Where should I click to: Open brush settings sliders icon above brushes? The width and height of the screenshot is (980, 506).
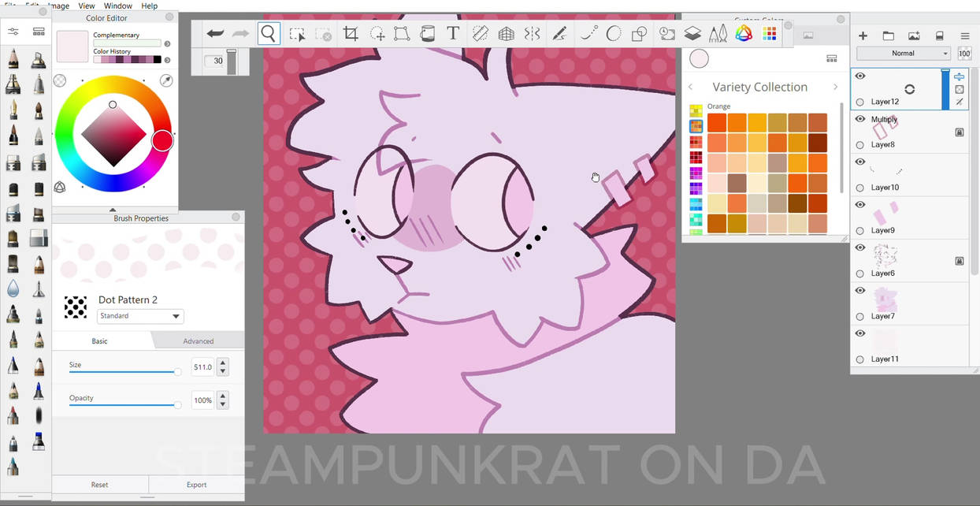coord(13,32)
